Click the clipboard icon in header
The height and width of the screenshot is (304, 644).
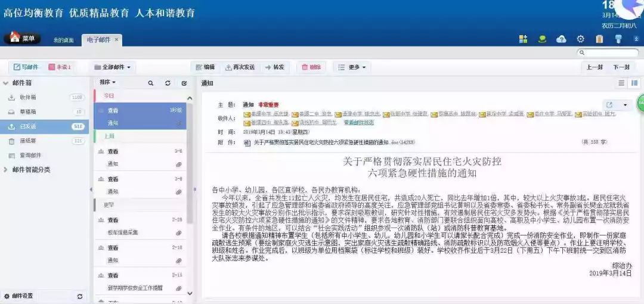tap(599, 39)
